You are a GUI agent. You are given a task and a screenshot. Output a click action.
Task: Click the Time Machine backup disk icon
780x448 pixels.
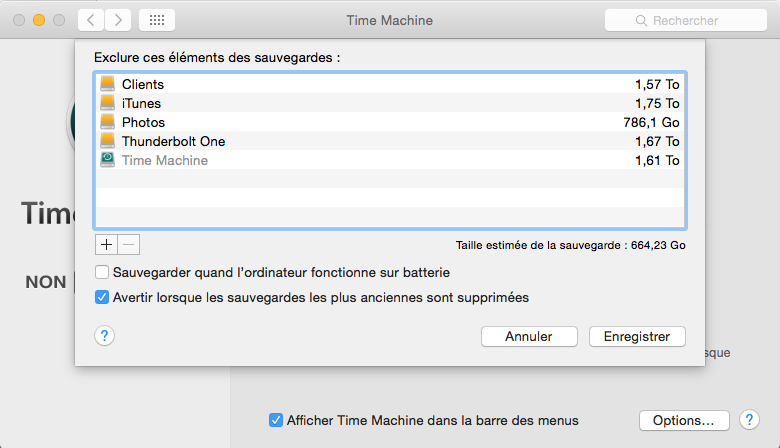(107, 160)
